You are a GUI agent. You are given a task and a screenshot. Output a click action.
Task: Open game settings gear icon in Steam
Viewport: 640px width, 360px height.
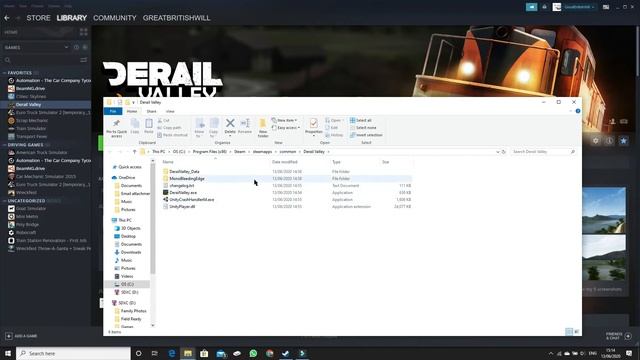tap(596, 141)
